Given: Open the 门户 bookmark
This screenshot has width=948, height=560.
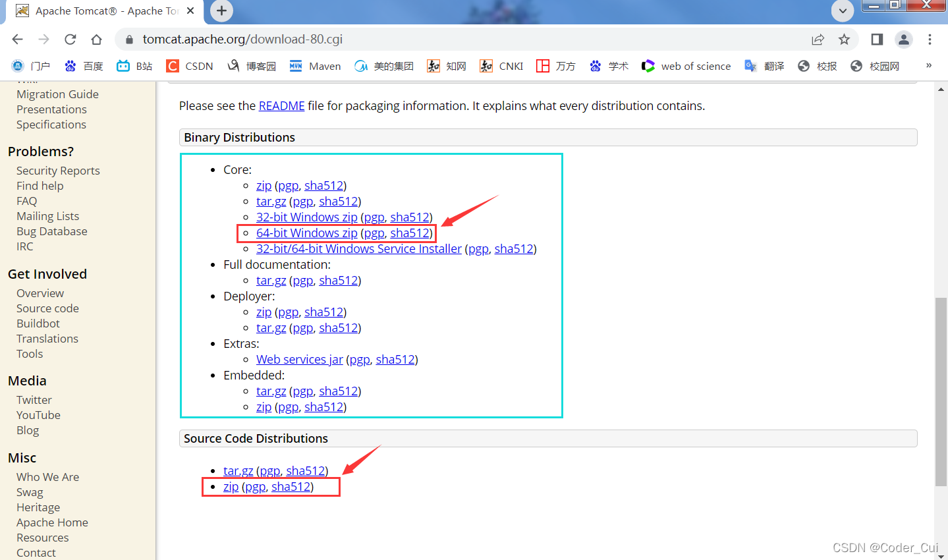Looking at the screenshot, I should (31, 66).
